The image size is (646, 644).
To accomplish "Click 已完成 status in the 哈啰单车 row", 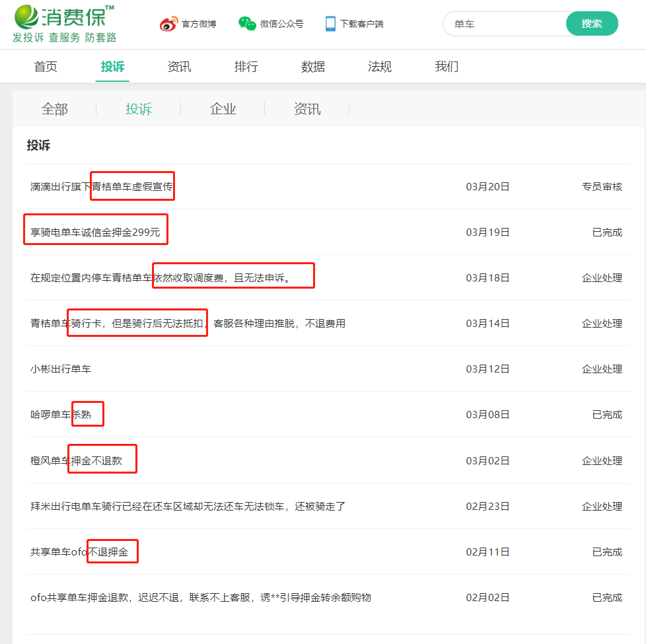I will coord(607,415).
